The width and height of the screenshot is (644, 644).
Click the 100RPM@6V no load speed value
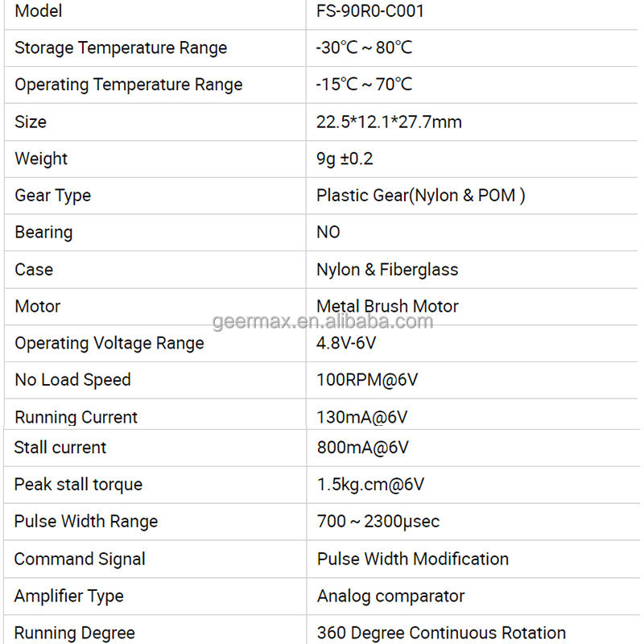tap(367, 380)
